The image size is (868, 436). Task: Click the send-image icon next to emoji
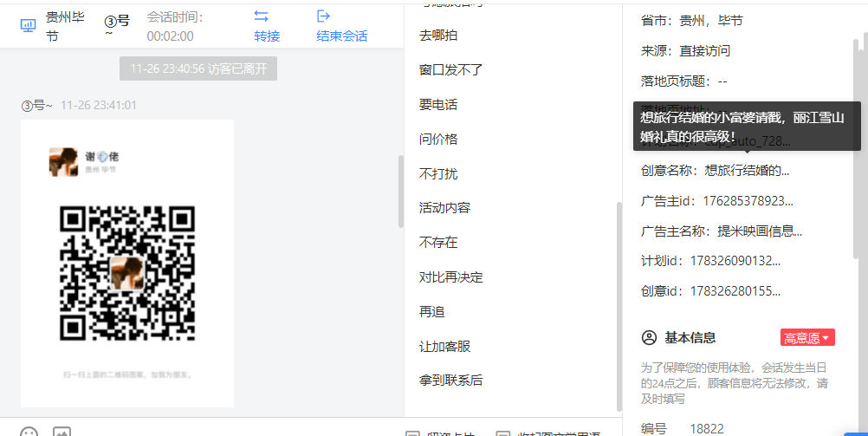[62, 432]
